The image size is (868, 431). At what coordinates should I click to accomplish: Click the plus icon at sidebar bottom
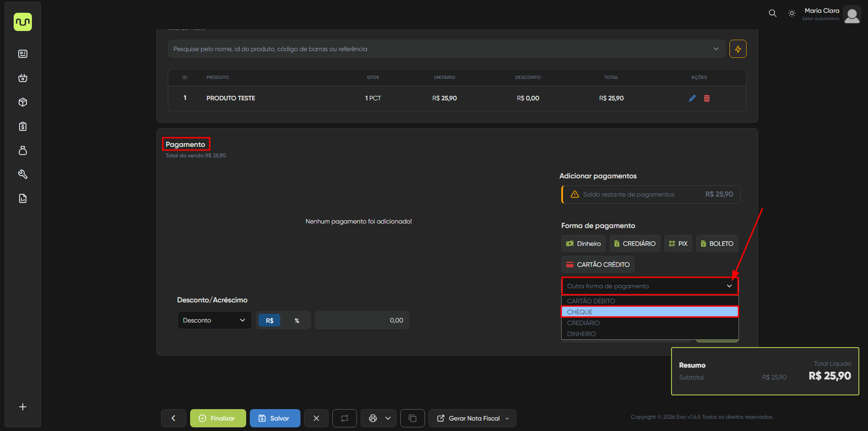pyautogui.click(x=23, y=407)
